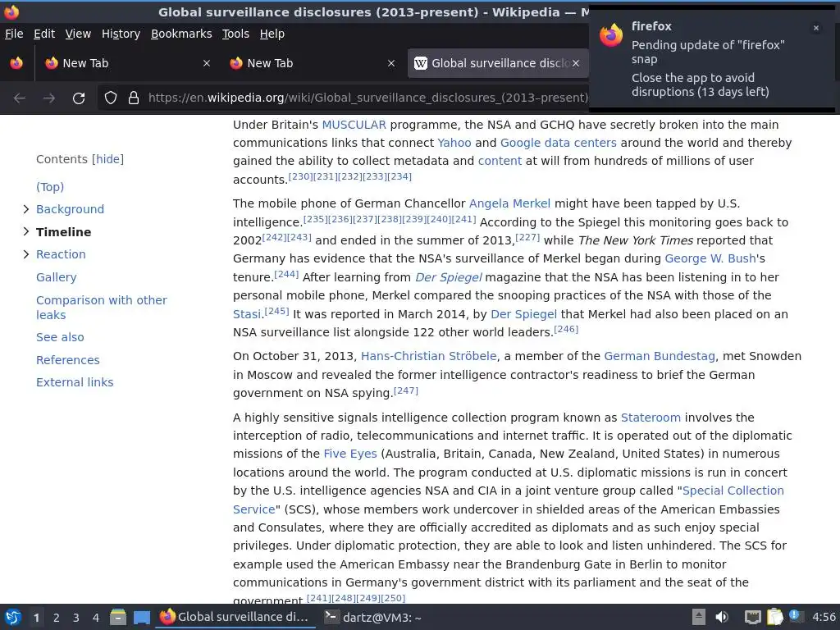Screen dimensions: 840x630
Task: Open the Angela Merkel link
Action: [509, 203]
